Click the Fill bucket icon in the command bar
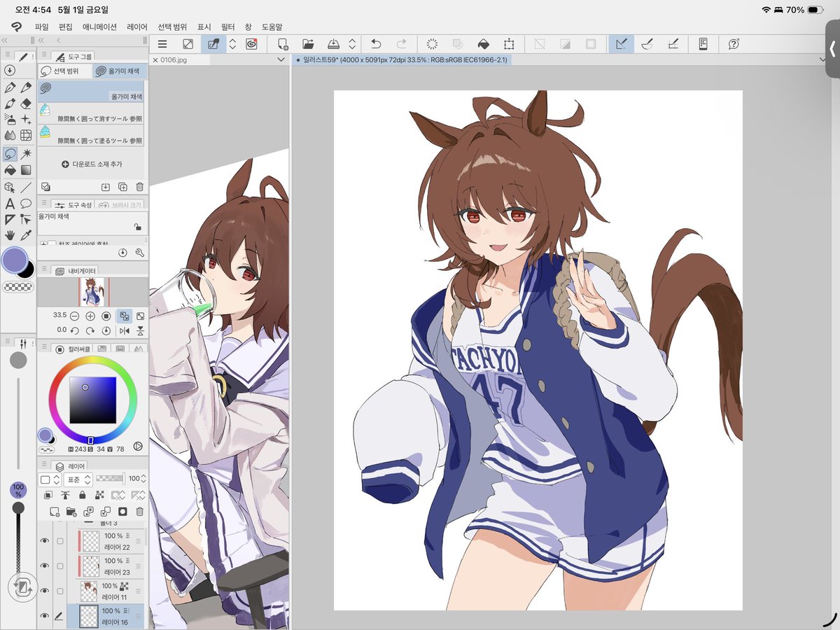The width and height of the screenshot is (840, 630). [x=483, y=44]
